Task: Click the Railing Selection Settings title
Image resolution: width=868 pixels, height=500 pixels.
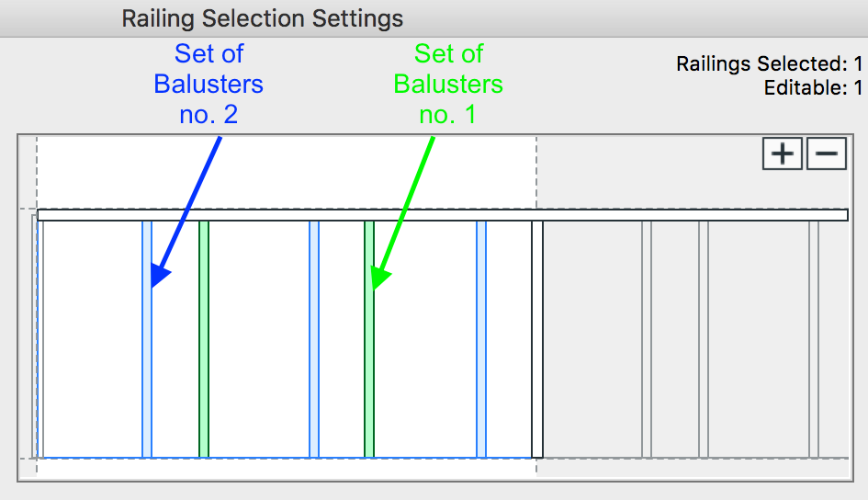Action: coord(263,18)
